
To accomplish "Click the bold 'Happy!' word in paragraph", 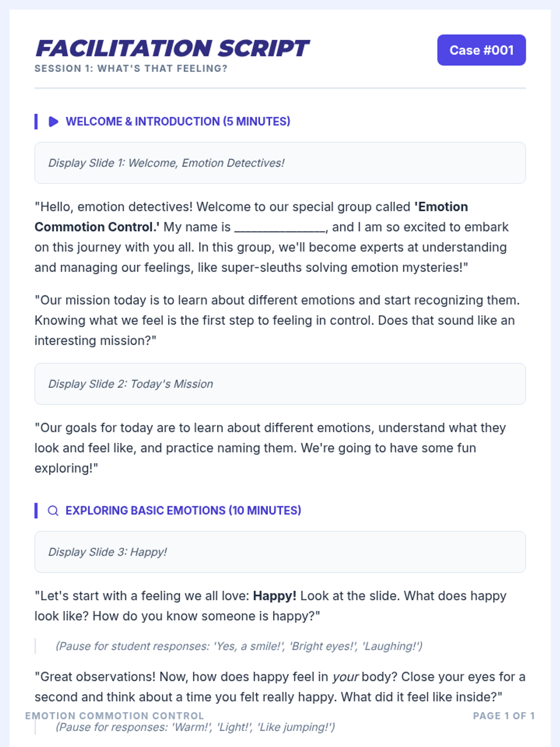I will pyautogui.click(x=274, y=596).
